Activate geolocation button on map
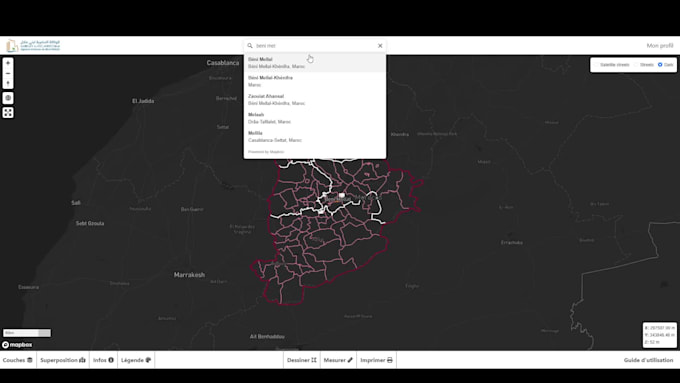The height and width of the screenshot is (383, 680). (8, 98)
